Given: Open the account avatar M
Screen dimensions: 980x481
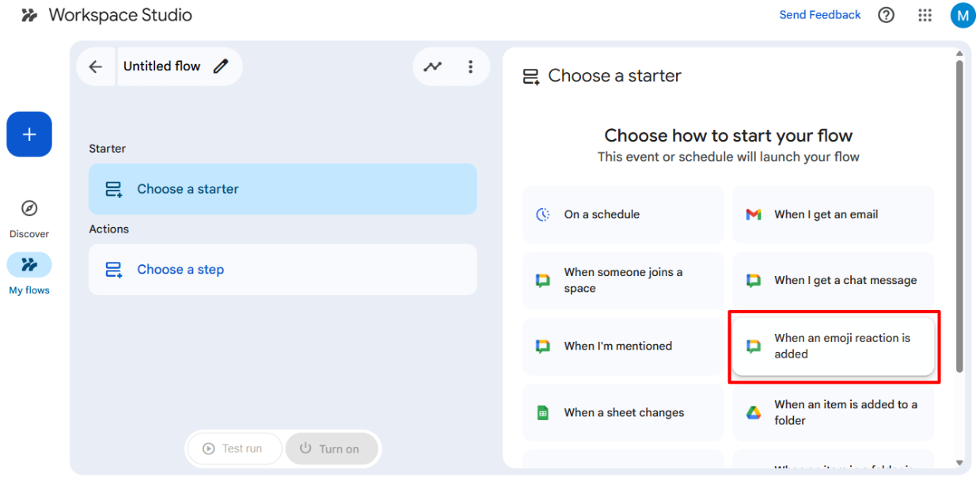Looking at the screenshot, I should click(963, 15).
